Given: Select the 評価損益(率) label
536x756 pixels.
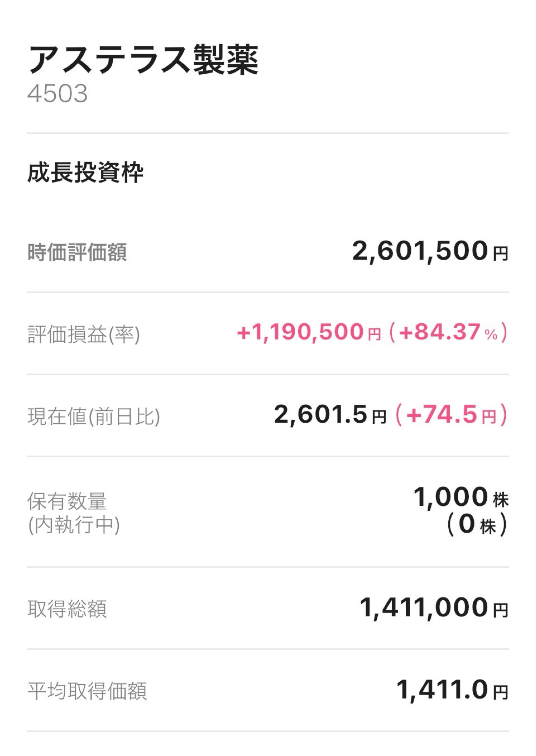Looking at the screenshot, I should click(x=84, y=334).
